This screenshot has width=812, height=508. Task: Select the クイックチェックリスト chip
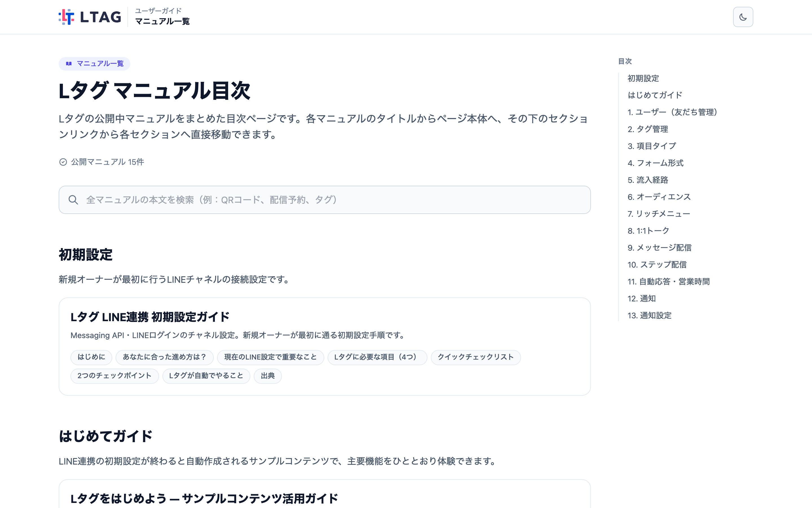pyautogui.click(x=476, y=357)
